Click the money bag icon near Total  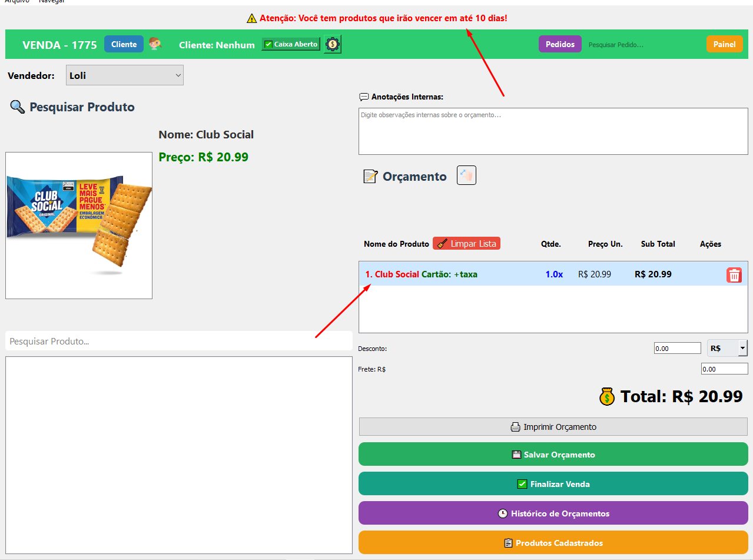pos(607,396)
